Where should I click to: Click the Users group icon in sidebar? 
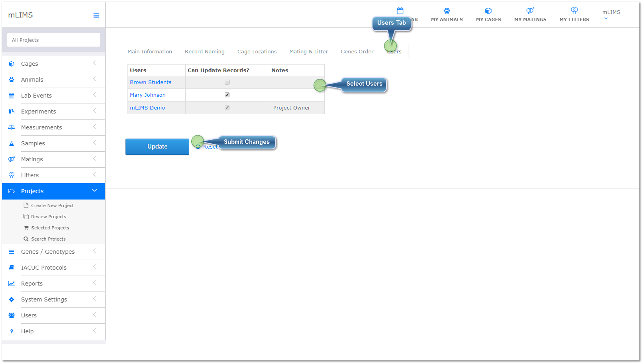12,315
